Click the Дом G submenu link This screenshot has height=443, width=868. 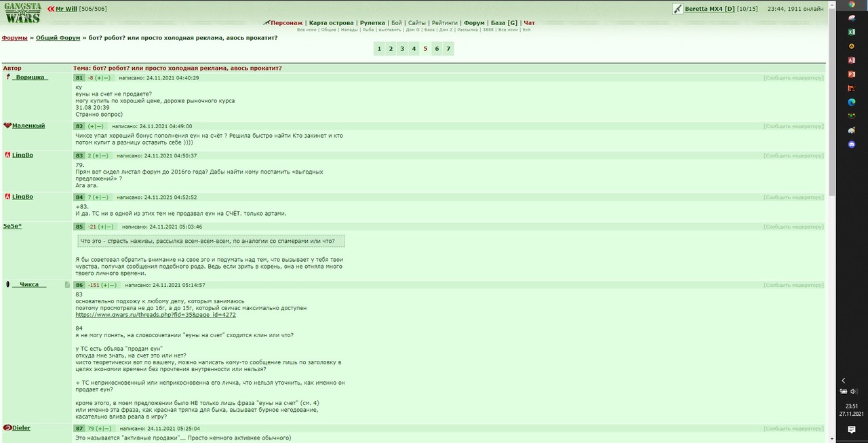point(412,30)
